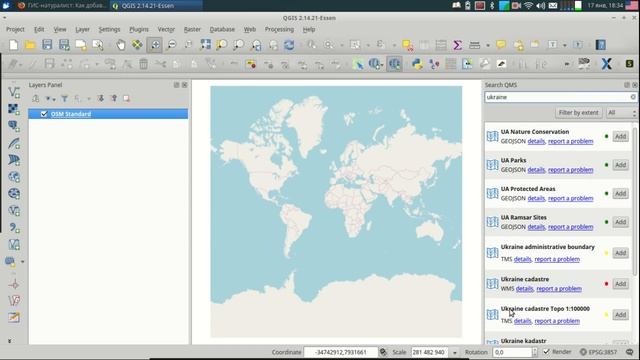Click the GPS crosshair tool in sidebar
This screenshot has height=360, width=640.
point(14,284)
